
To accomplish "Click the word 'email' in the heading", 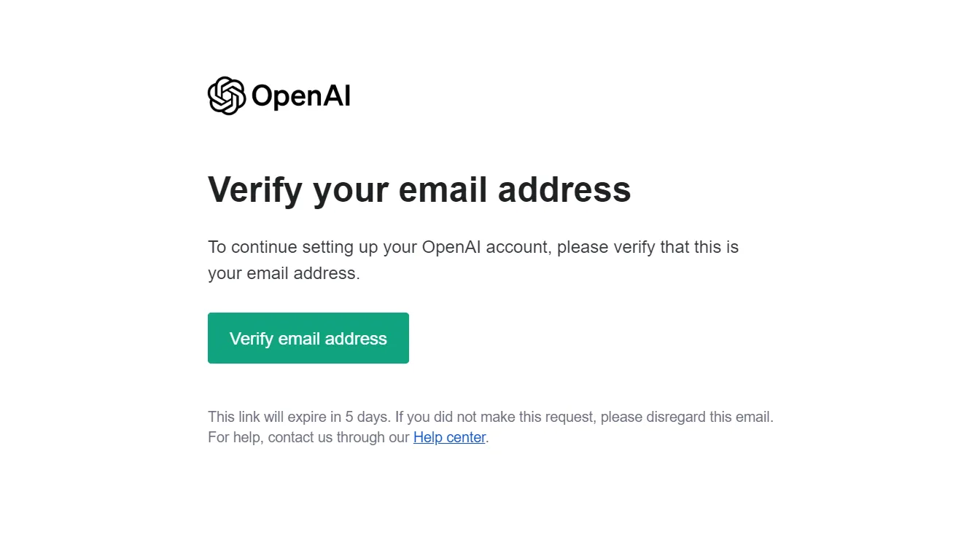I will coord(443,189).
